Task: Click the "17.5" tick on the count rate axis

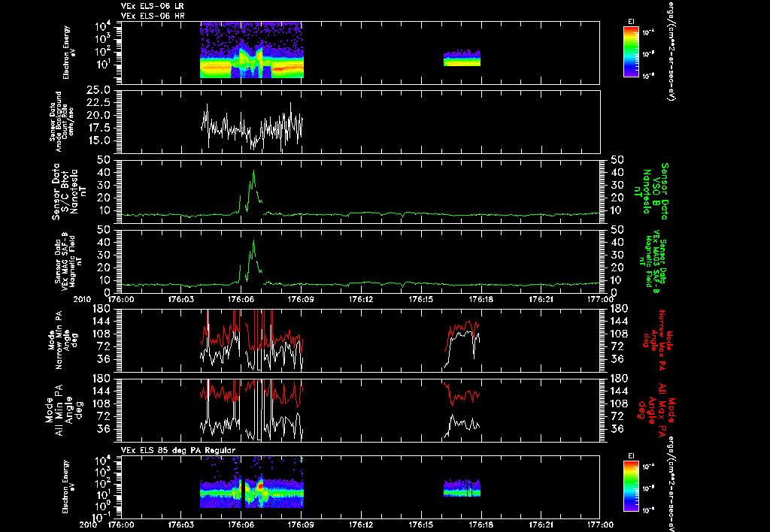Action: tap(99, 128)
